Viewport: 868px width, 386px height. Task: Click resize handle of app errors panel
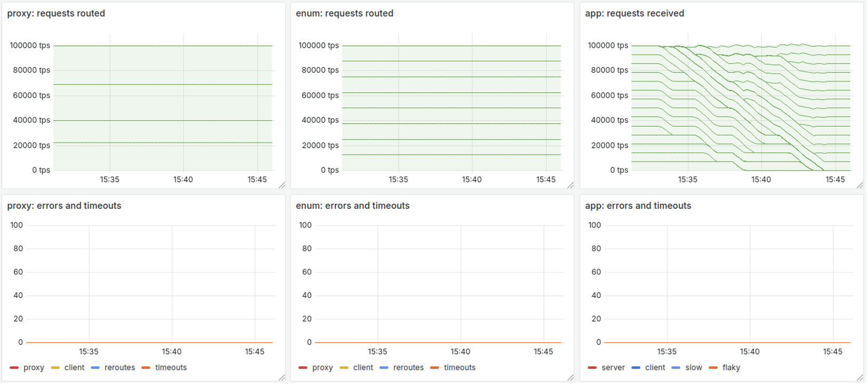point(859,377)
